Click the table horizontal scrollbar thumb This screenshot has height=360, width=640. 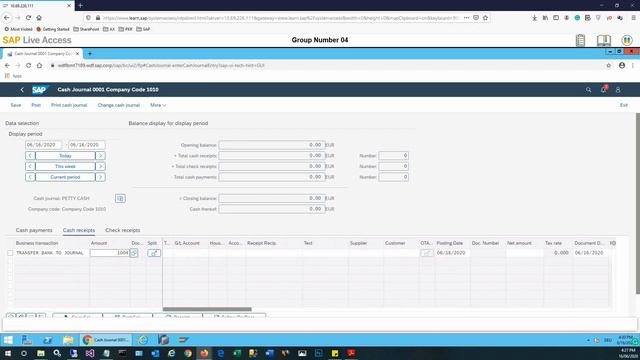click(x=207, y=309)
